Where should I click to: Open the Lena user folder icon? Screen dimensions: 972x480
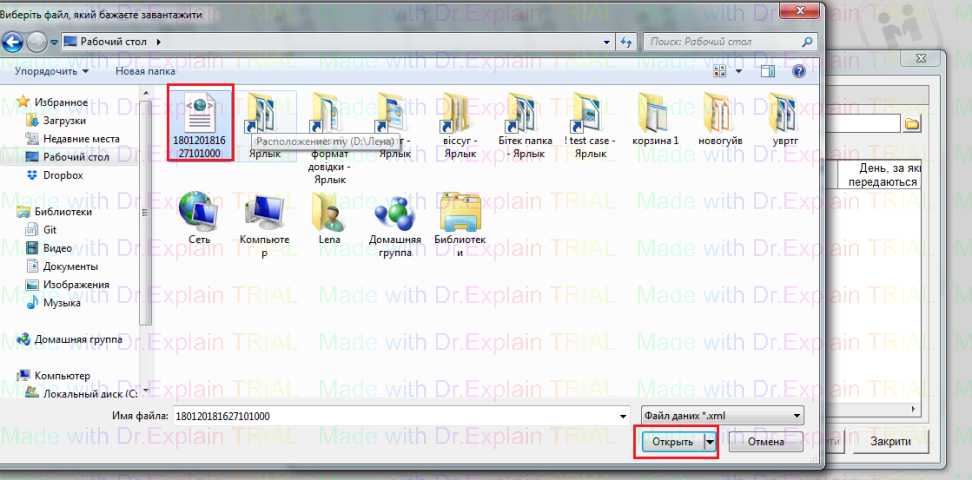[x=330, y=215]
